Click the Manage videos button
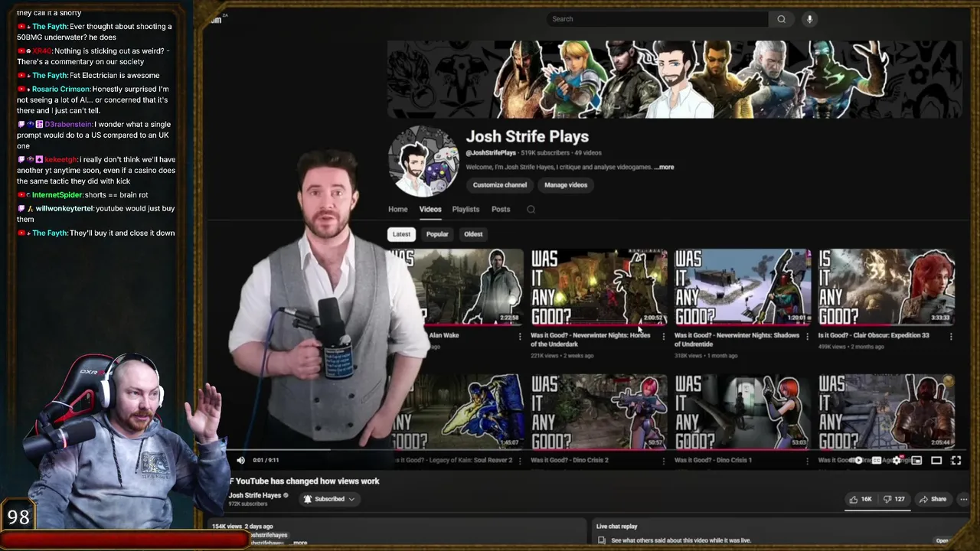The height and width of the screenshot is (551, 980). tap(566, 184)
